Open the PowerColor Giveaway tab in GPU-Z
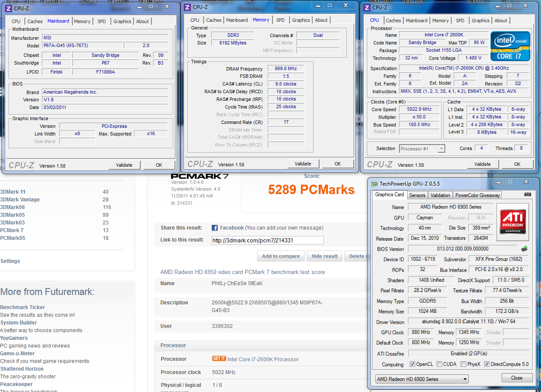This screenshot has height=392, width=541. point(477,195)
